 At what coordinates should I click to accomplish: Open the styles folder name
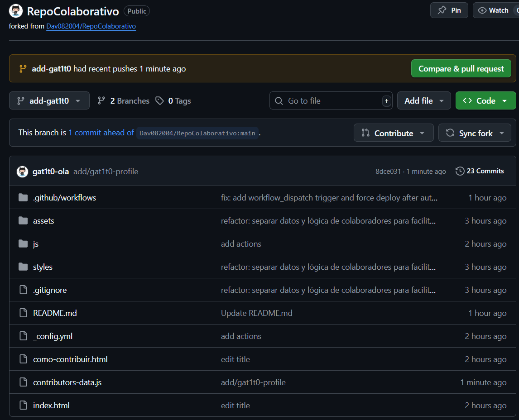point(43,267)
